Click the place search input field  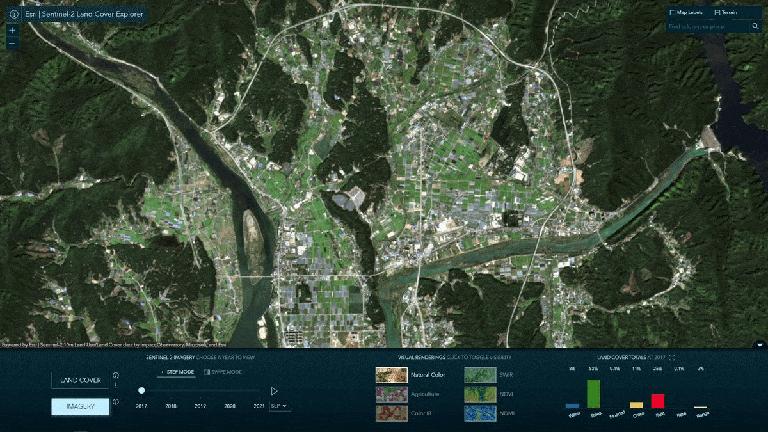coord(709,26)
